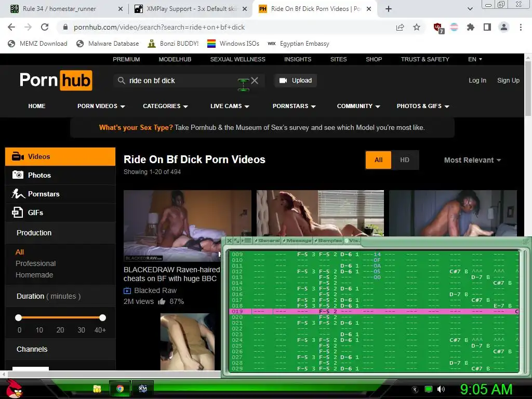Open the Chrome profile avatar
The image size is (532, 399).
504,27
